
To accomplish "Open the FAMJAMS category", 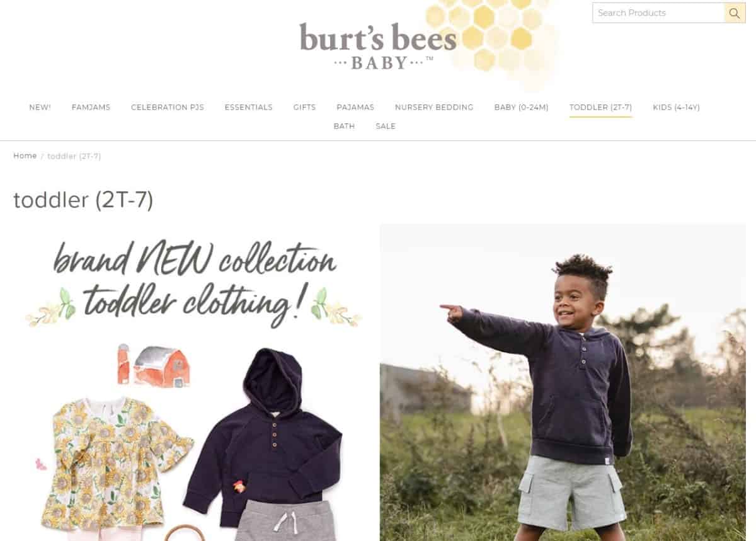I will (91, 108).
